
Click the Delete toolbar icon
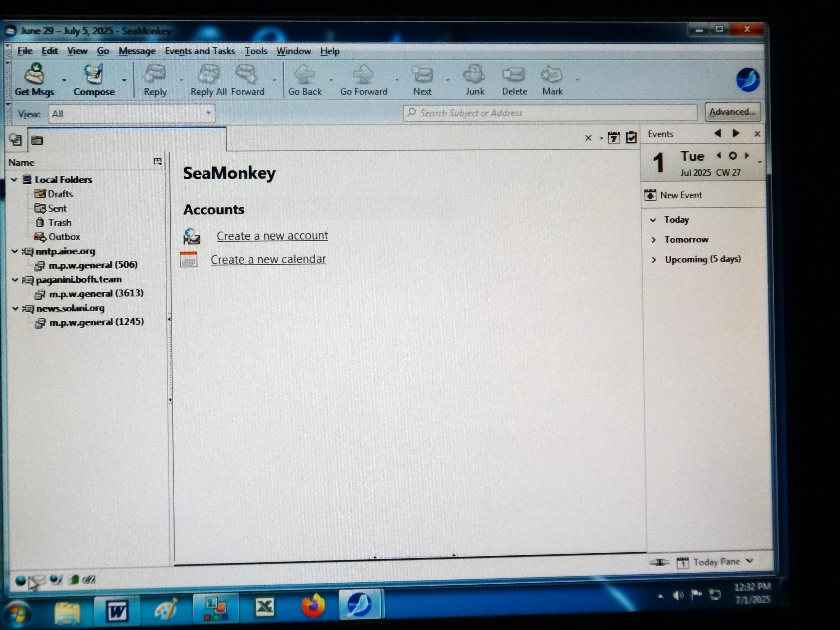point(514,75)
